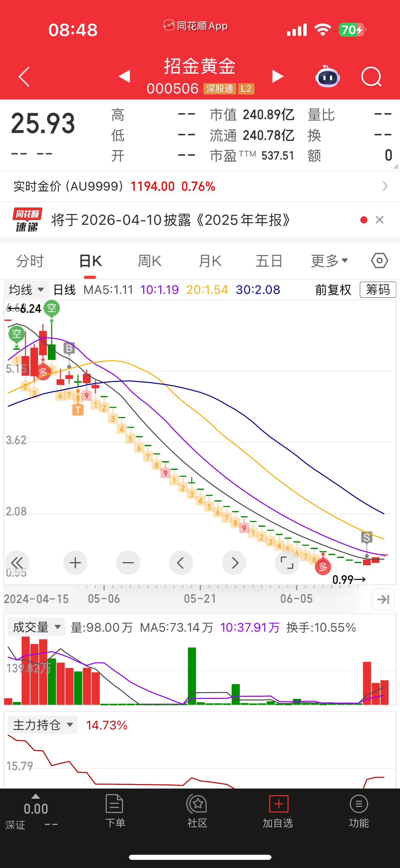Image resolution: width=400 pixels, height=868 pixels.
Task: Open the search magnifier
Action: click(372, 77)
